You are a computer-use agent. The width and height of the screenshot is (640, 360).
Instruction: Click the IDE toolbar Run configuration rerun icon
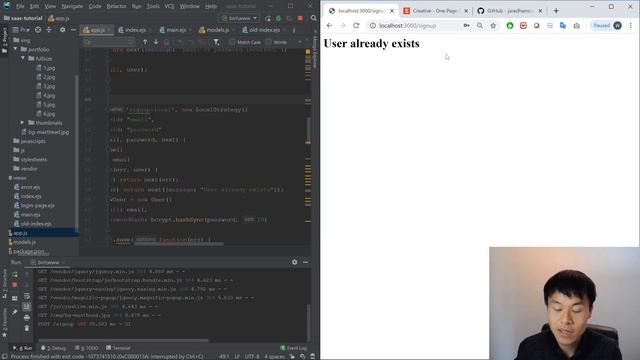(x=268, y=18)
